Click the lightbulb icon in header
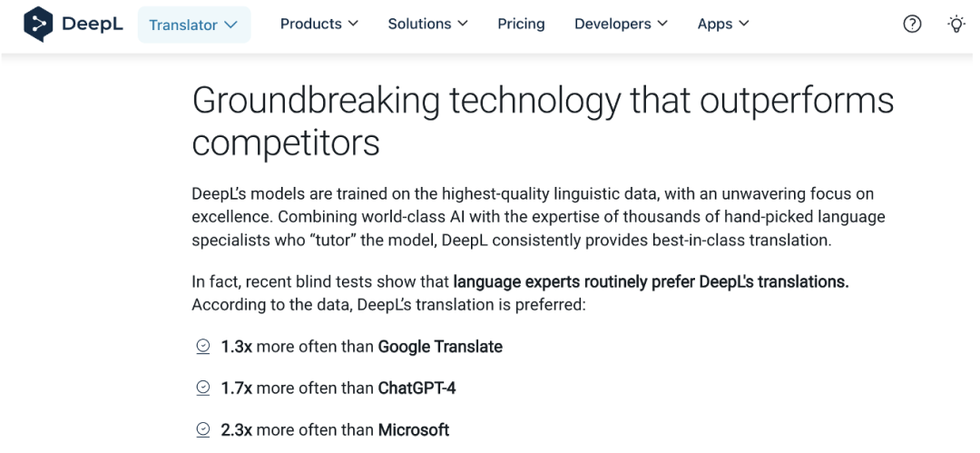Viewport: 980px width, 453px height. (x=956, y=25)
